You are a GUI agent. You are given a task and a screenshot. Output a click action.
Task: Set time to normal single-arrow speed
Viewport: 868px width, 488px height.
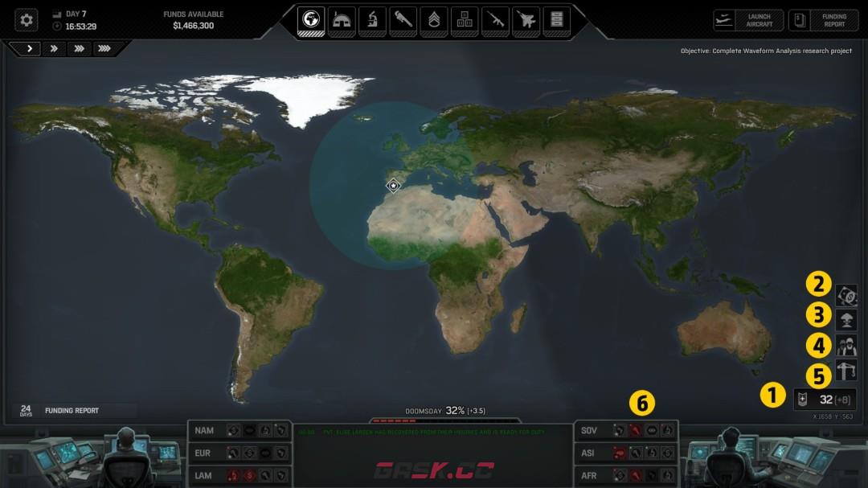point(30,48)
